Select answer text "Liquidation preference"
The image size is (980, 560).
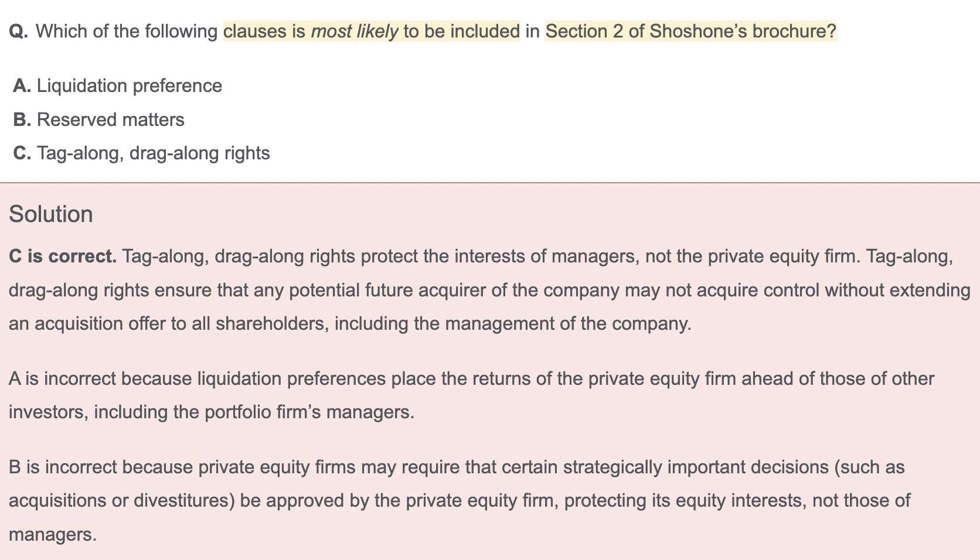point(129,86)
